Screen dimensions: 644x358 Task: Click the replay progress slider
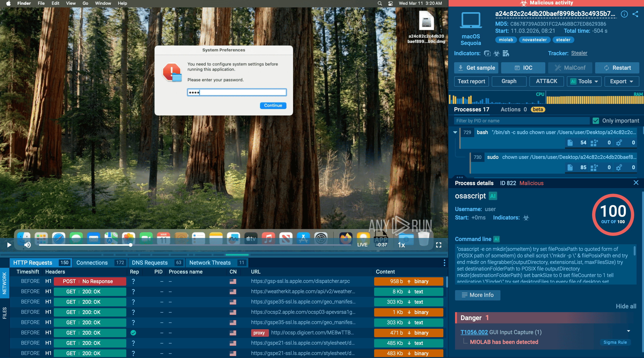point(131,245)
